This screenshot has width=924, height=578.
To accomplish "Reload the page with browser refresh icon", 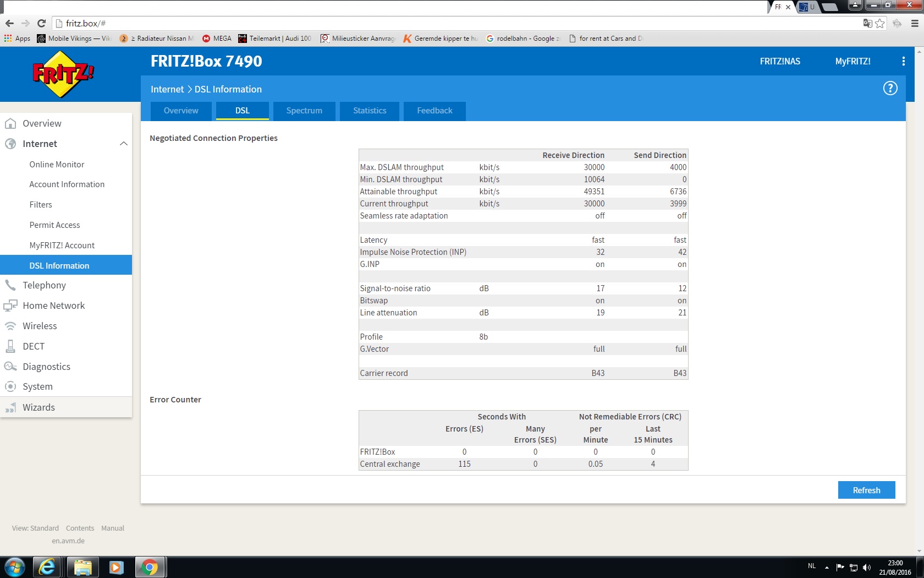I will click(41, 23).
